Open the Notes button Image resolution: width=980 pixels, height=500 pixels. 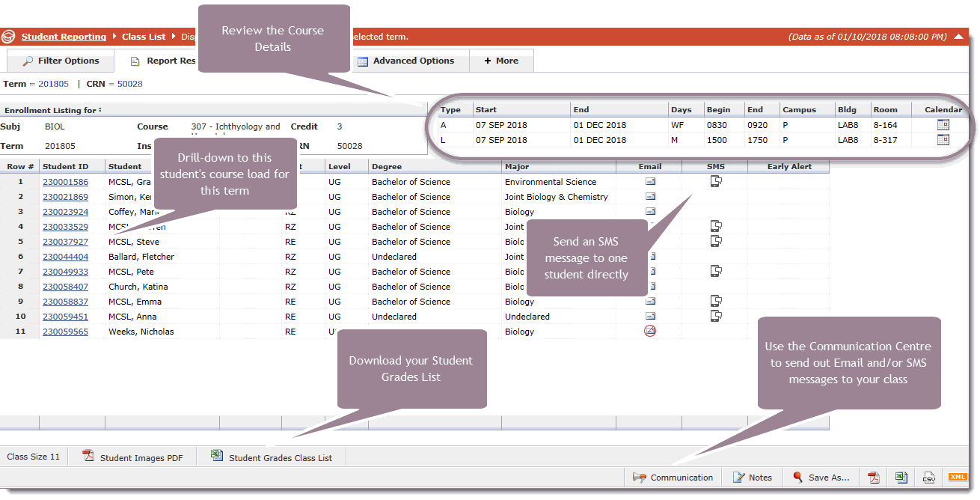pos(752,478)
